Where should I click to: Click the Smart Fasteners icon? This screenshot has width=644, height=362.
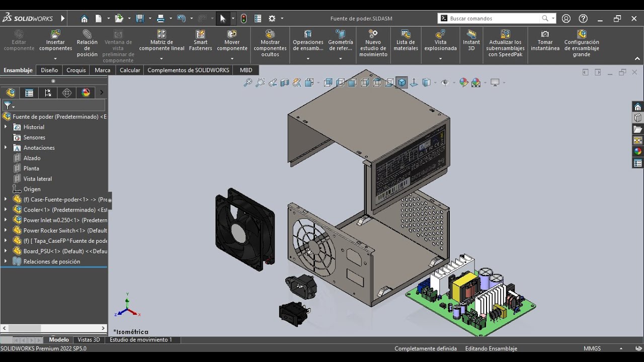(200, 34)
